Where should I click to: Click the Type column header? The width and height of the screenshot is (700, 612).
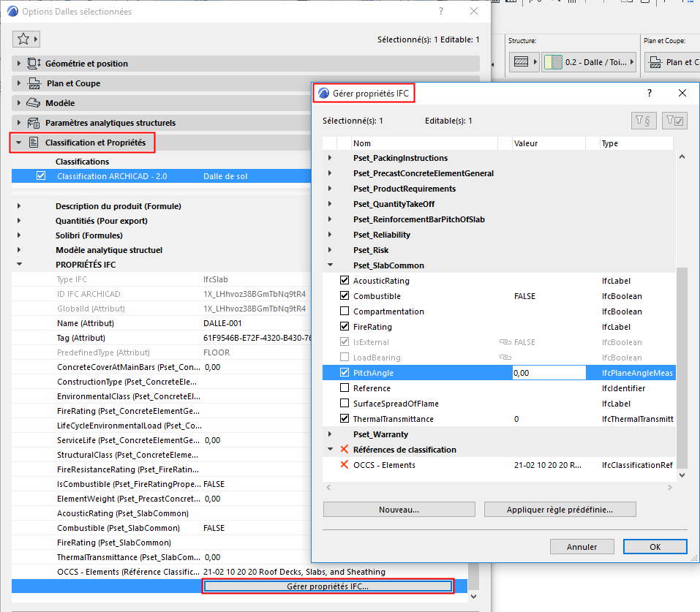[x=636, y=143]
